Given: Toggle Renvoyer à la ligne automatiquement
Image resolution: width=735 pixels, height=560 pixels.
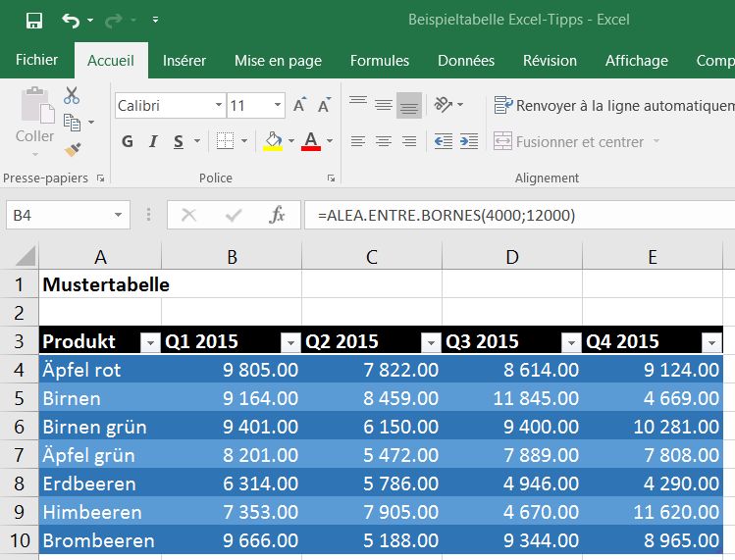Looking at the screenshot, I should (613, 106).
